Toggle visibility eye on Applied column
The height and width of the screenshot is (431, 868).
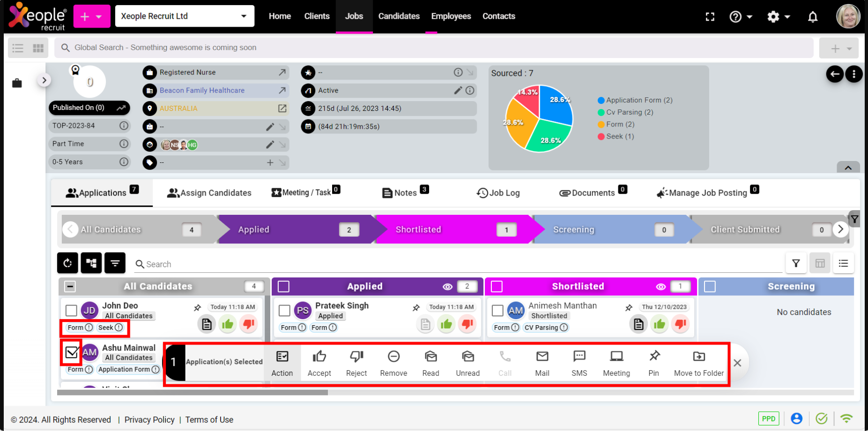pos(447,286)
